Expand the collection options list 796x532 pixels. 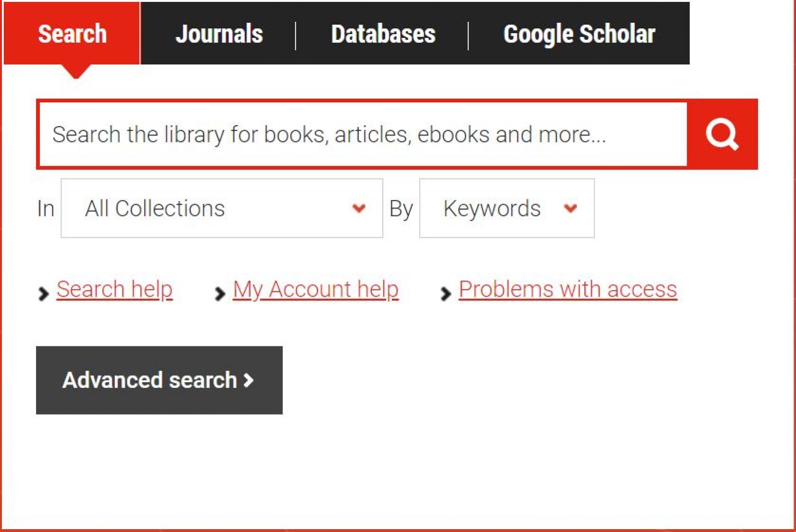tap(221, 208)
